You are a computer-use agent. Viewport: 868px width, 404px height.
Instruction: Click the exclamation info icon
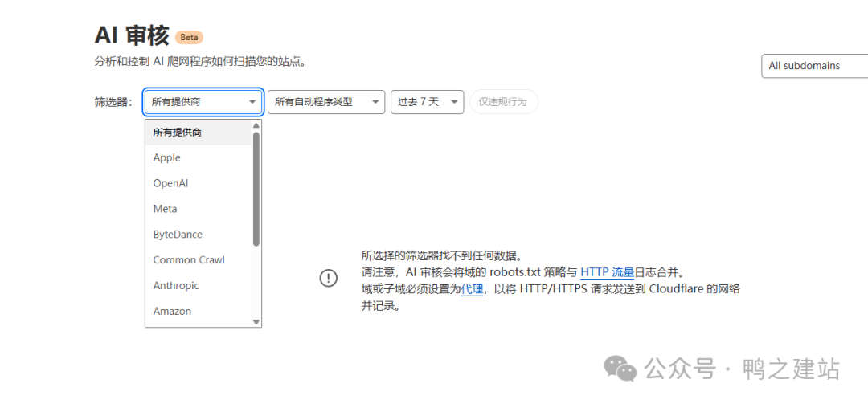pos(328,278)
